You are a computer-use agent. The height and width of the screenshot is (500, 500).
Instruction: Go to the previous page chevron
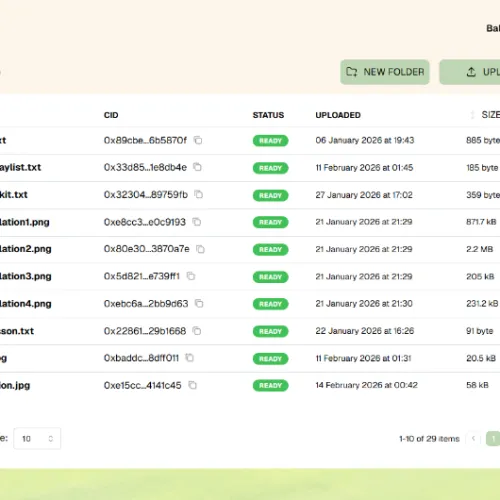coord(473,438)
